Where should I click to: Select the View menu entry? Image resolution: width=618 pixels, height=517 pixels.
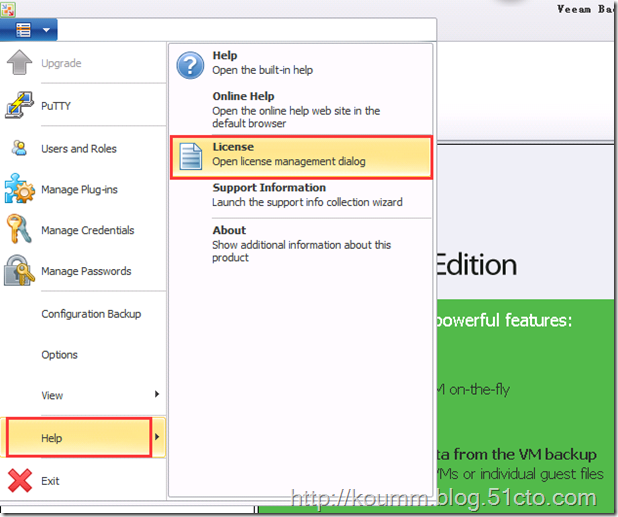point(83,395)
